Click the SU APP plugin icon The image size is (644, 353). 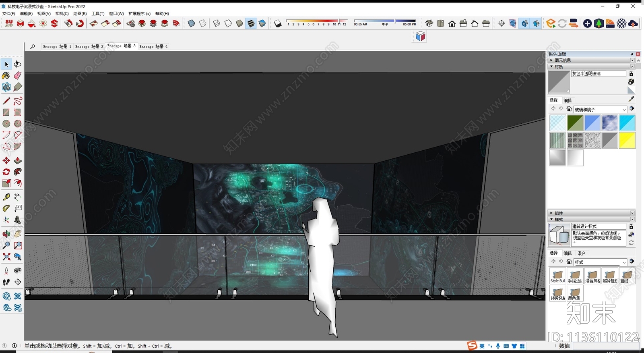pos(9,24)
